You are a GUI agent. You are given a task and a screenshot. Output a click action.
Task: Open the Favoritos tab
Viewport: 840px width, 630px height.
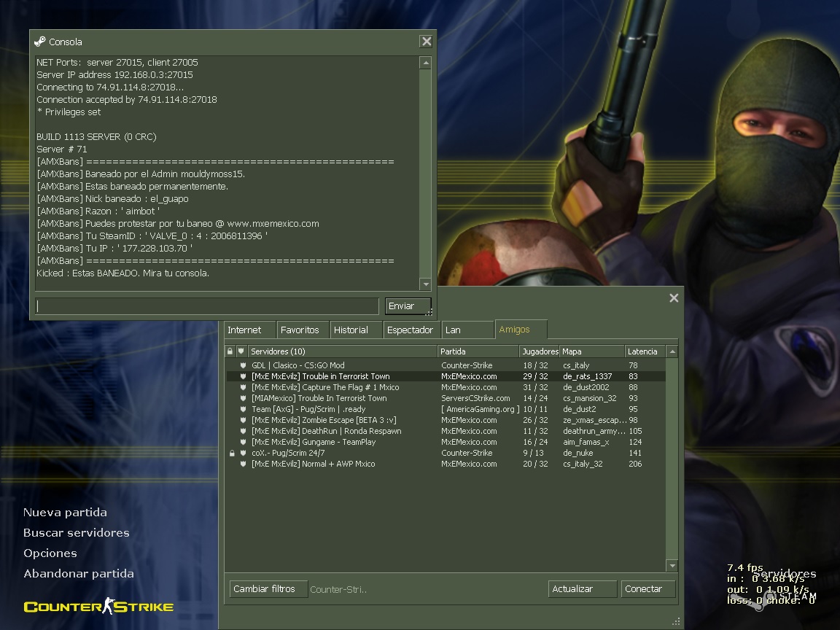(x=302, y=330)
